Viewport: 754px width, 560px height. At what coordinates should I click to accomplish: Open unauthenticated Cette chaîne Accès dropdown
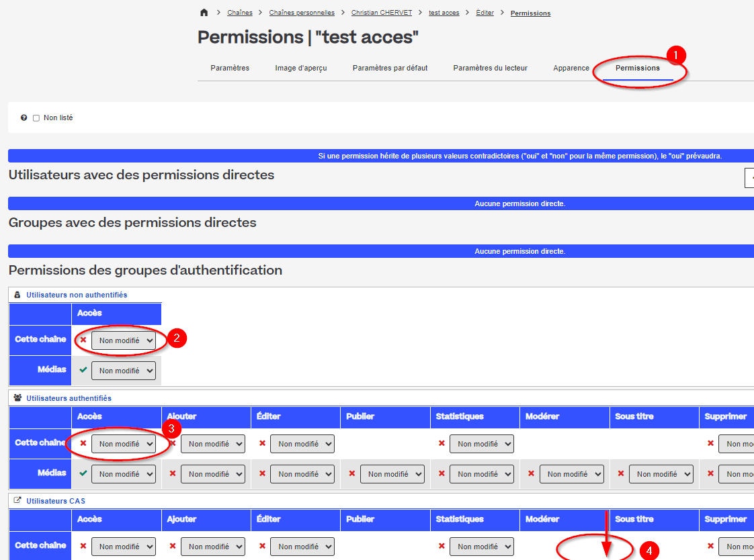click(x=124, y=341)
